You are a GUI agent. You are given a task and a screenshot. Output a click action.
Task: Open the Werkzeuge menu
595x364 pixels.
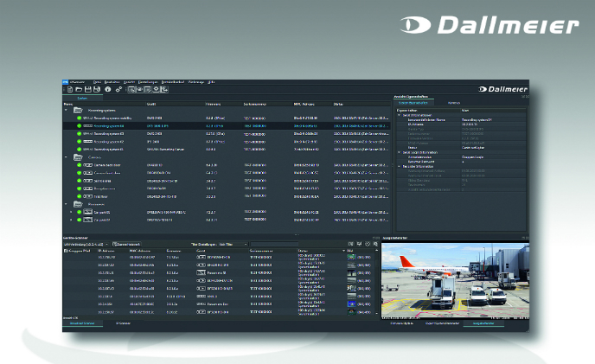tap(196, 82)
